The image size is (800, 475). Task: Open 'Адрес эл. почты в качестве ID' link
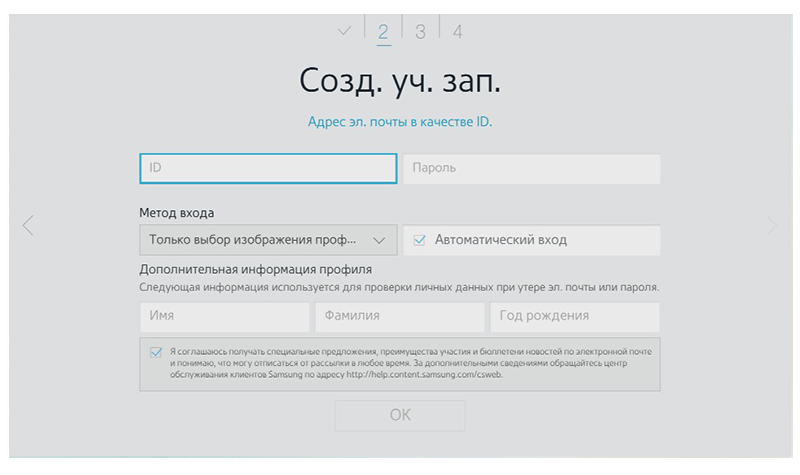click(400, 122)
